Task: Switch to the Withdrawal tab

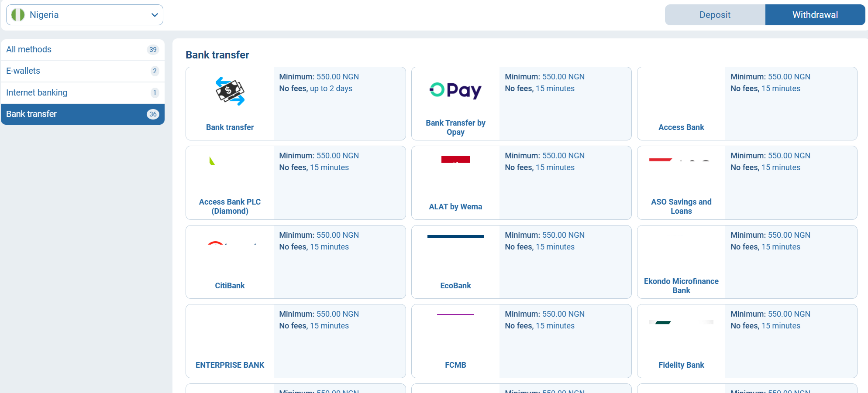Action: click(x=815, y=14)
